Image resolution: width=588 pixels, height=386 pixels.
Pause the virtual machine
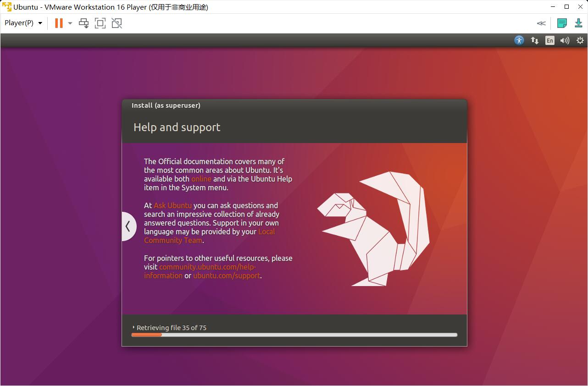tap(59, 23)
